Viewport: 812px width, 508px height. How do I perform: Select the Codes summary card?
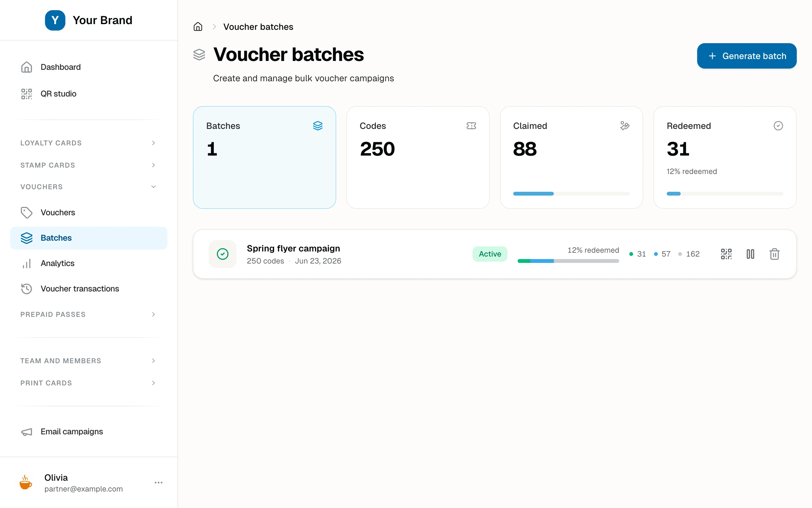point(418,157)
